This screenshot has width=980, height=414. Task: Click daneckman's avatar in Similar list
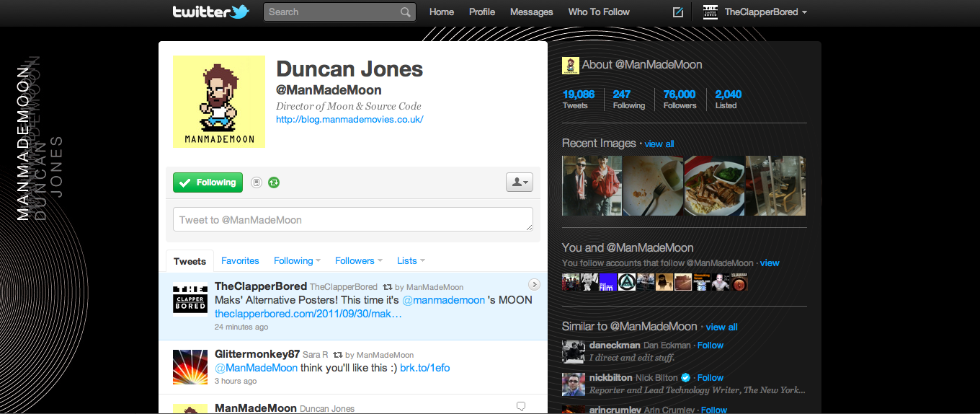574,351
